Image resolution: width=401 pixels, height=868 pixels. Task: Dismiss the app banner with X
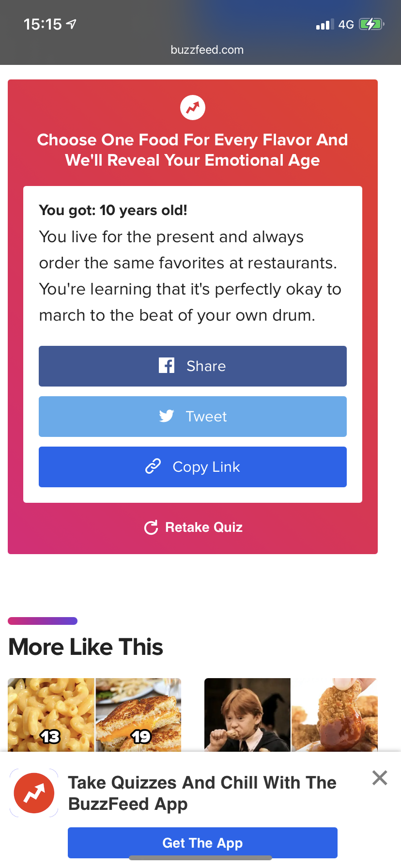[380, 777]
